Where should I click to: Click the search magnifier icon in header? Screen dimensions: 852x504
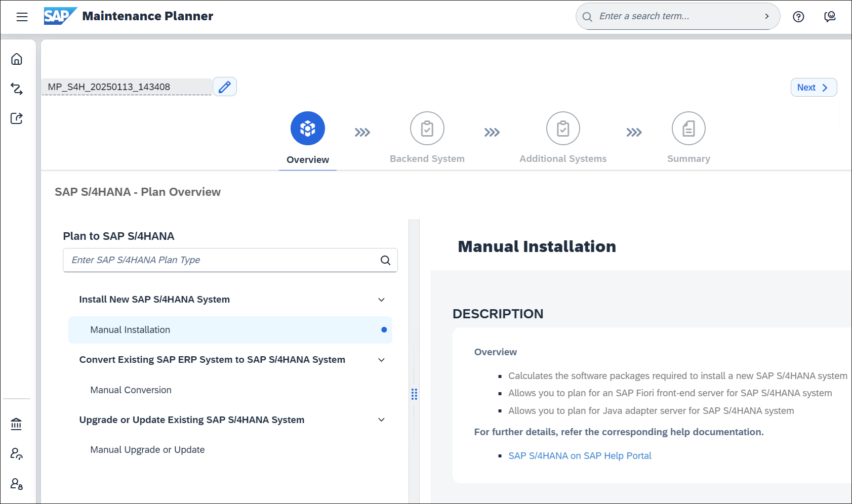point(587,17)
